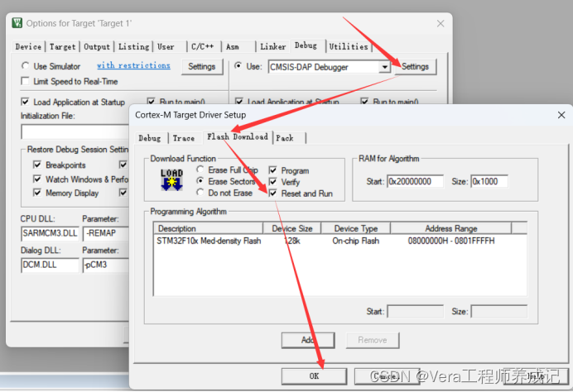Click the -REMAP parameter field
Image resolution: width=573 pixels, height=392 pixels.
(106, 233)
